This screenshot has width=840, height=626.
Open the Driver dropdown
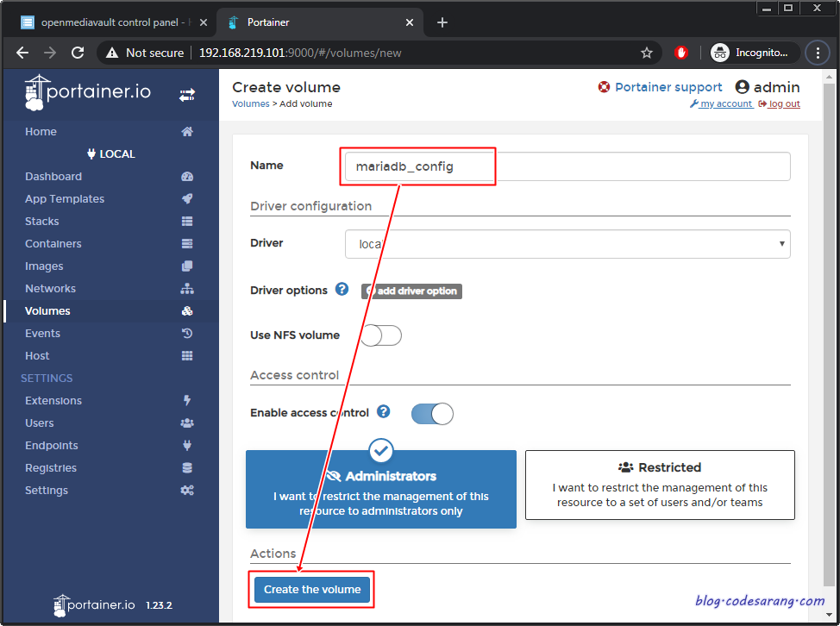[567, 244]
